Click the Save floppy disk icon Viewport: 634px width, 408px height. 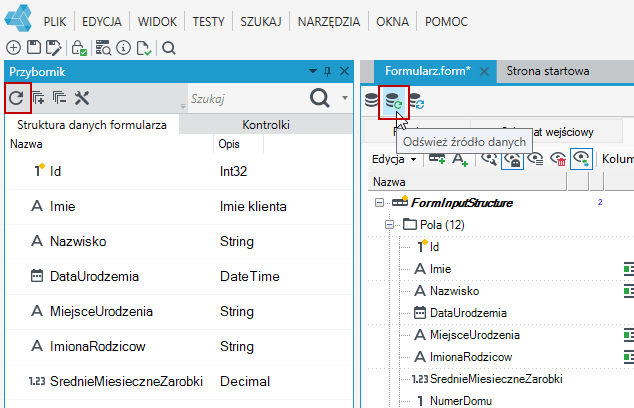[34, 48]
